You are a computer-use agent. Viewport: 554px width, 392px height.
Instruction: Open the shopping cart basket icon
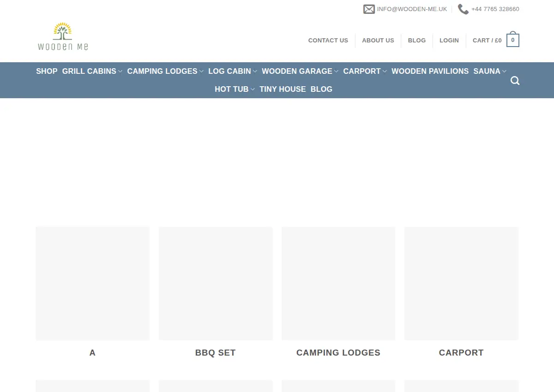(x=513, y=40)
